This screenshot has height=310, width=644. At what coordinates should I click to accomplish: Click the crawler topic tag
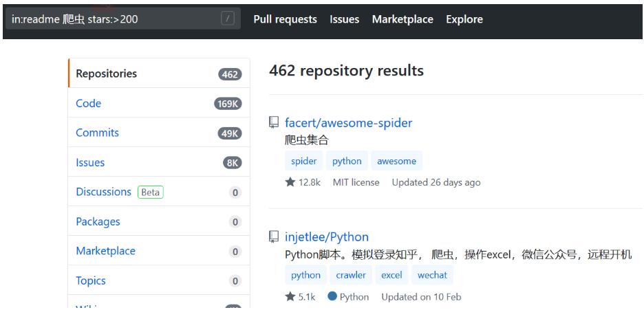(x=351, y=275)
